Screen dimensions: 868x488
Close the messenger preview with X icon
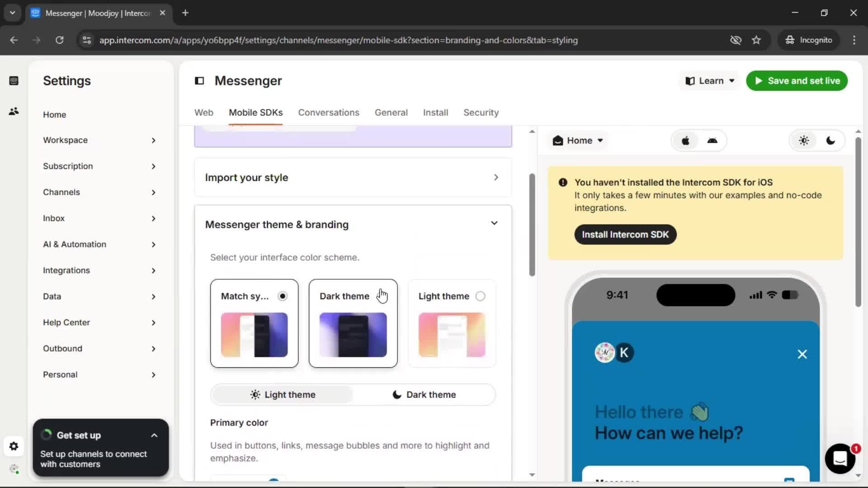(802, 354)
